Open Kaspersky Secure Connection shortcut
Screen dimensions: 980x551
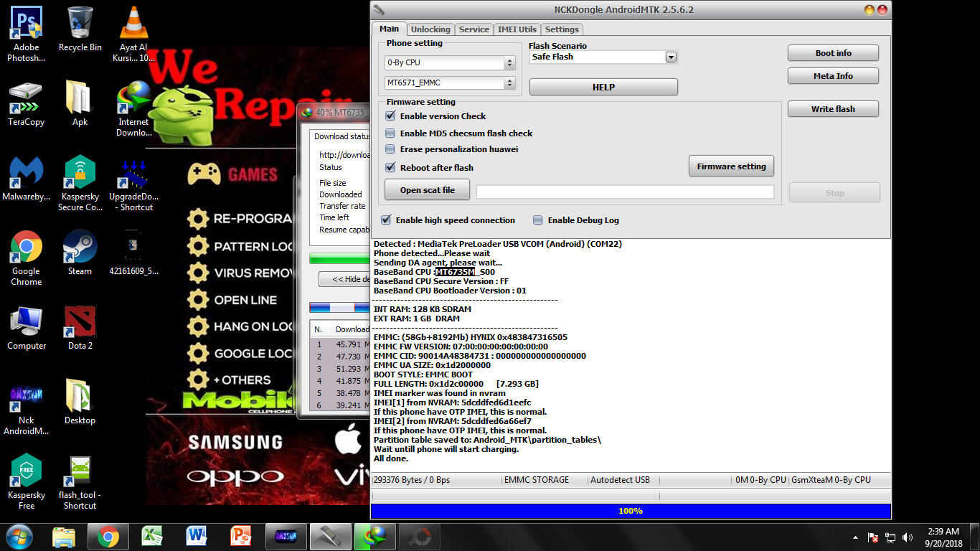pyautogui.click(x=80, y=184)
